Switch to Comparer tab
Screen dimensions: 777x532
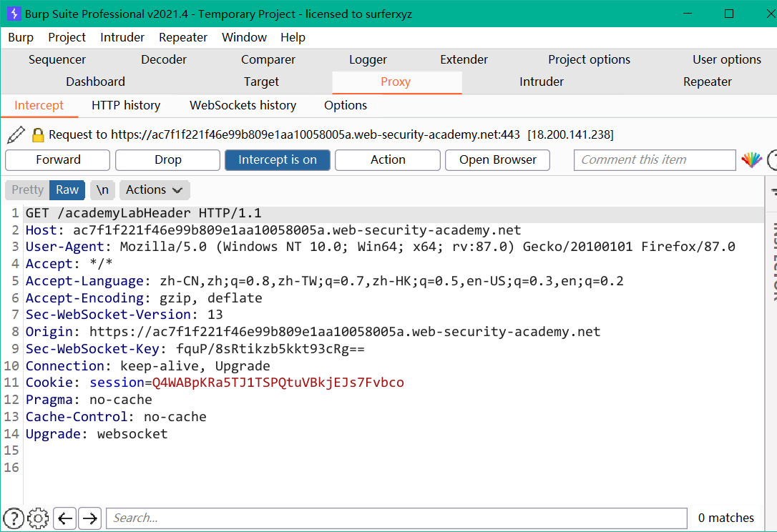click(x=268, y=59)
